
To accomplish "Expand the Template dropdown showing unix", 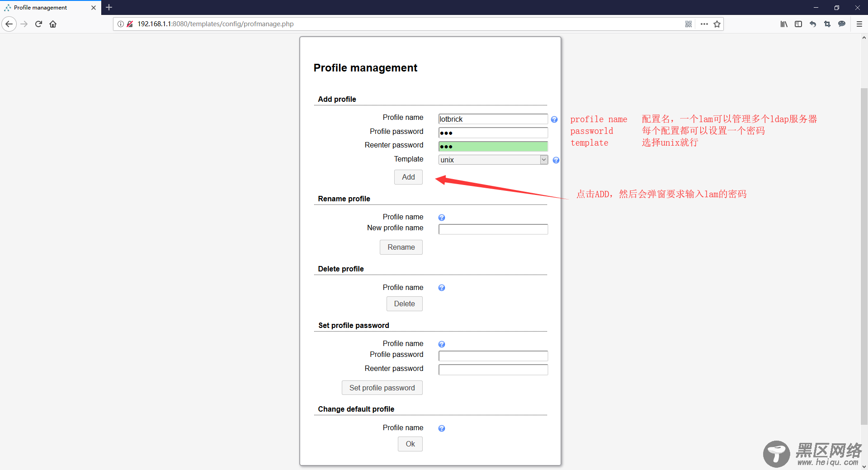I will coord(493,160).
